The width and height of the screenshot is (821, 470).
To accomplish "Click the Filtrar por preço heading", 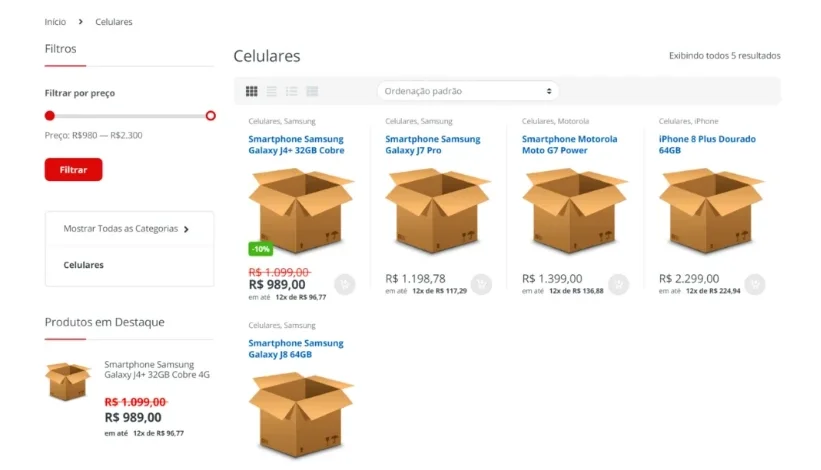I will [80, 93].
